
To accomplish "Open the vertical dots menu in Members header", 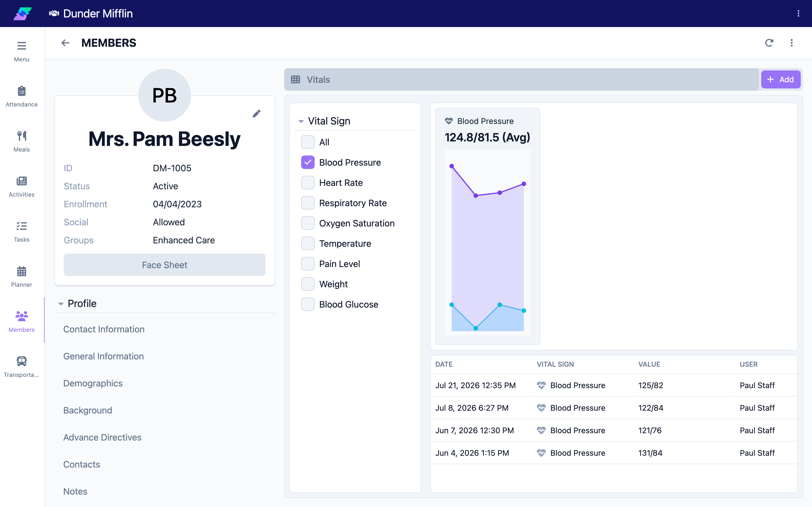I will [x=791, y=43].
